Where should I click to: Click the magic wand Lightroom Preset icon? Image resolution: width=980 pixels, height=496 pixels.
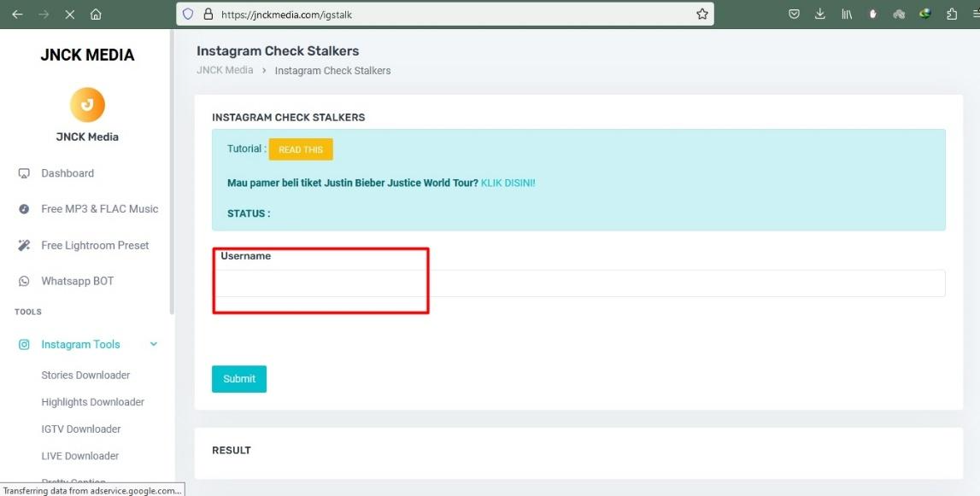[x=24, y=246]
